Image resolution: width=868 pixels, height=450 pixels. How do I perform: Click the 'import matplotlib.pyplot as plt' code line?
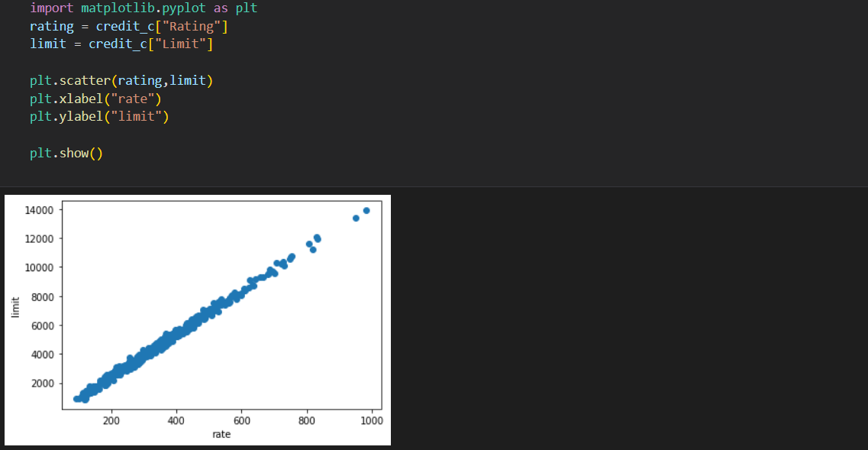click(144, 9)
